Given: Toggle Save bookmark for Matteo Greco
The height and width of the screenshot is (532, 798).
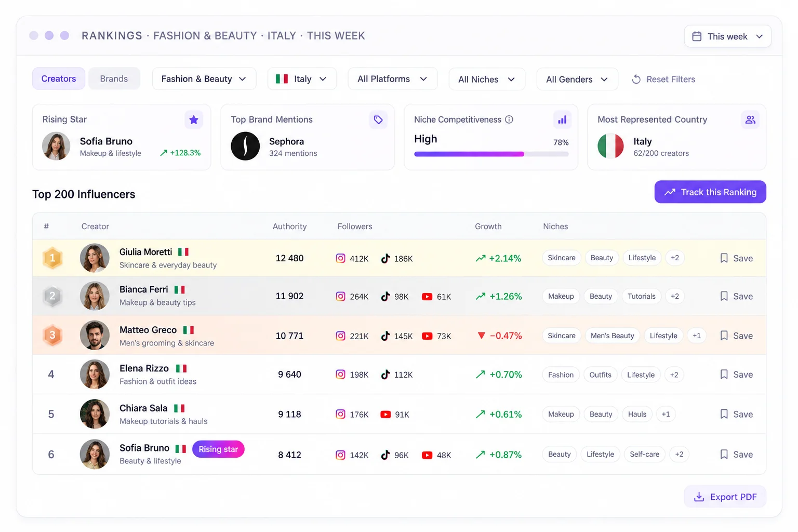Looking at the screenshot, I should [x=736, y=336].
